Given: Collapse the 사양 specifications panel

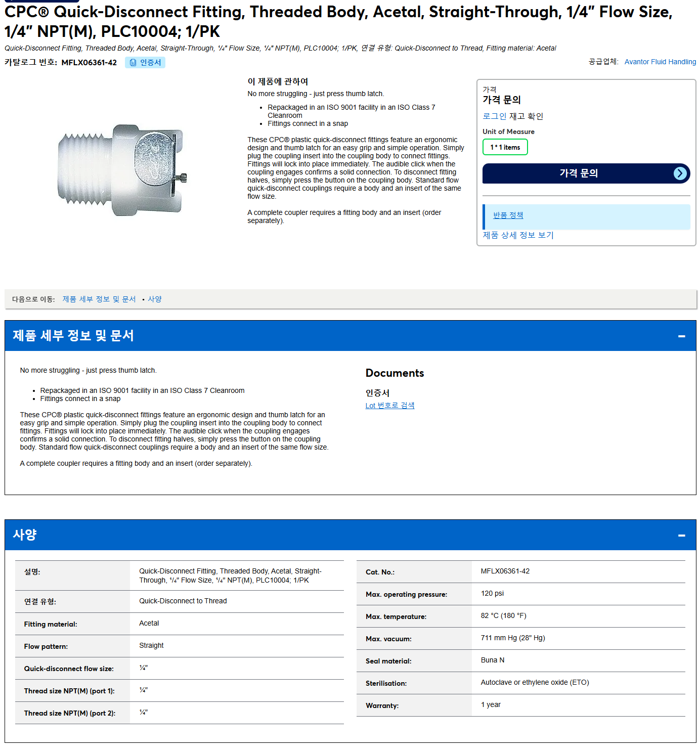Looking at the screenshot, I should point(681,535).
